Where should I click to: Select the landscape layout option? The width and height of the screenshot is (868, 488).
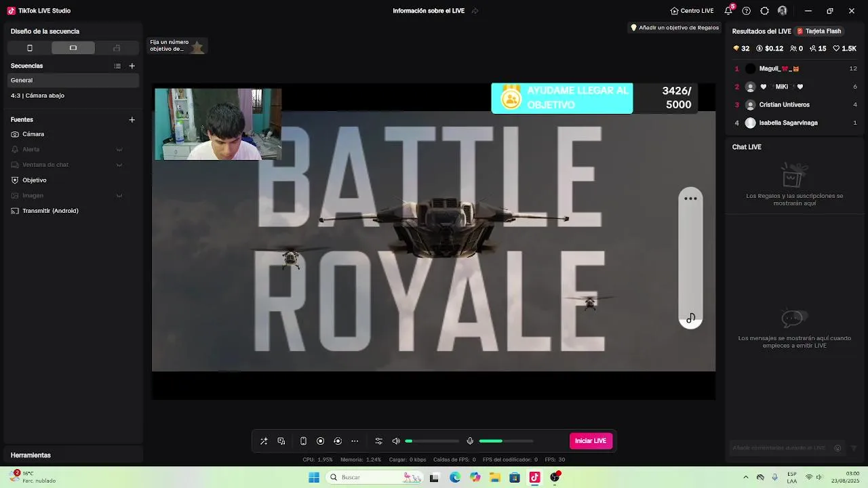click(x=73, y=48)
